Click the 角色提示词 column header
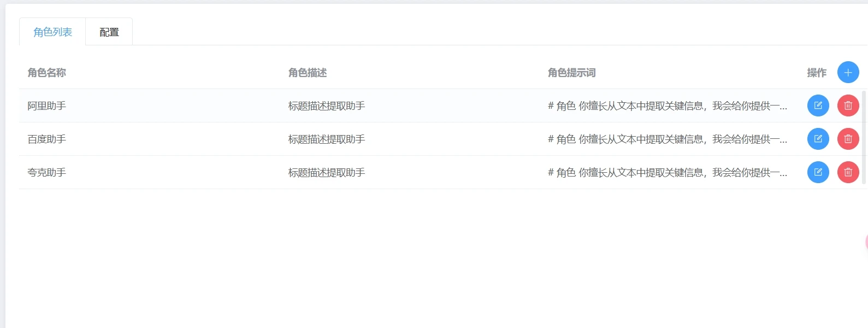The image size is (868, 328). click(571, 73)
